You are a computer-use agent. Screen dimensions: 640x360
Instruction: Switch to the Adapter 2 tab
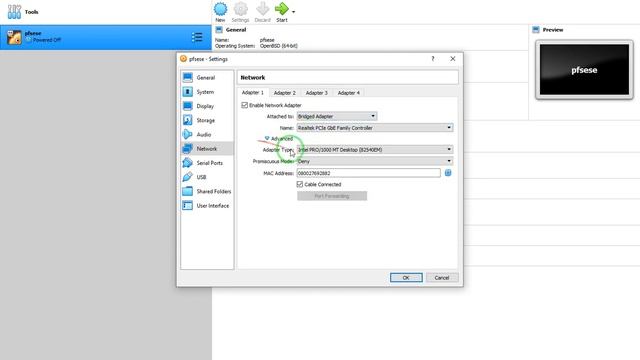284,93
